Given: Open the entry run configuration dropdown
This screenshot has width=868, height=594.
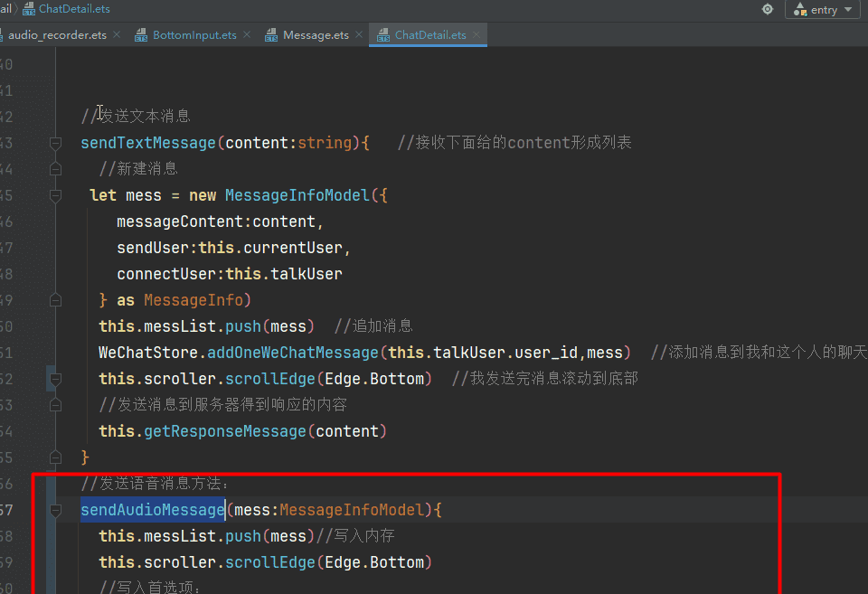Looking at the screenshot, I should pos(847,10).
